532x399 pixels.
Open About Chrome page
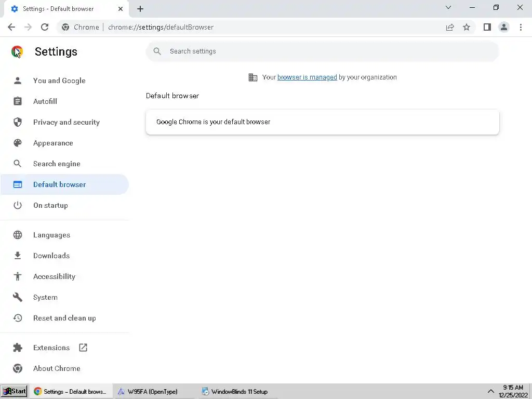click(64, 368)
